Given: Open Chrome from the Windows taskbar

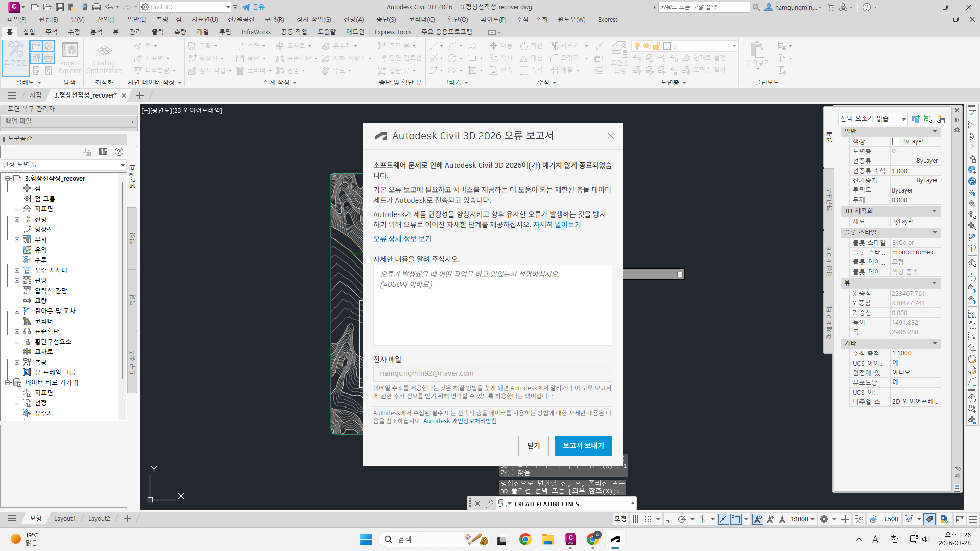Looking at the screenshot, I should 525,539.
